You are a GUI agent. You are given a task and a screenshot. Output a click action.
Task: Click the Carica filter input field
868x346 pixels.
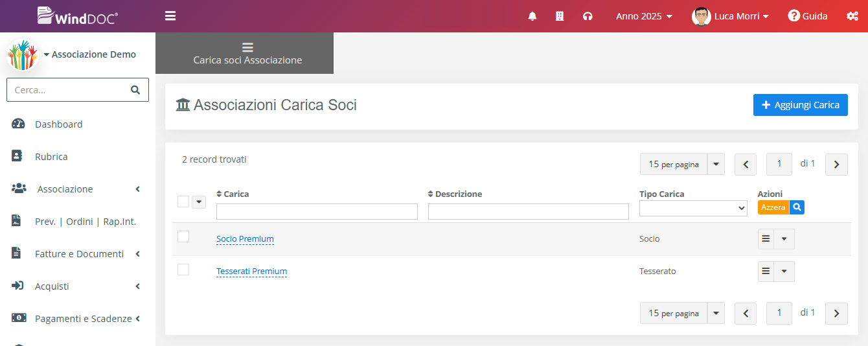(x=317, y=211)
